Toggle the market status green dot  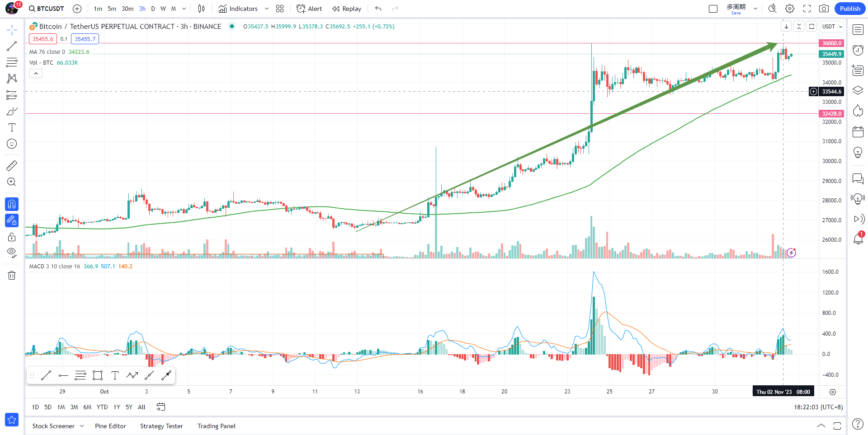click(232, 26)
